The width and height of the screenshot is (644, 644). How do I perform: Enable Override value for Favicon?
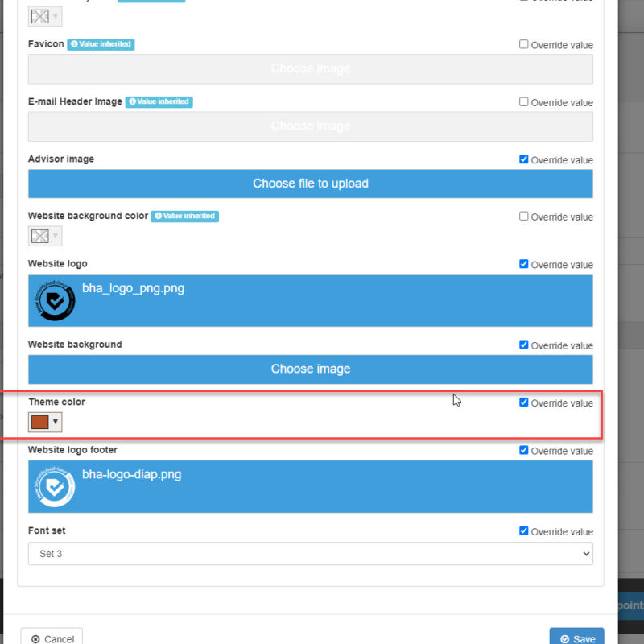point(524,45)
